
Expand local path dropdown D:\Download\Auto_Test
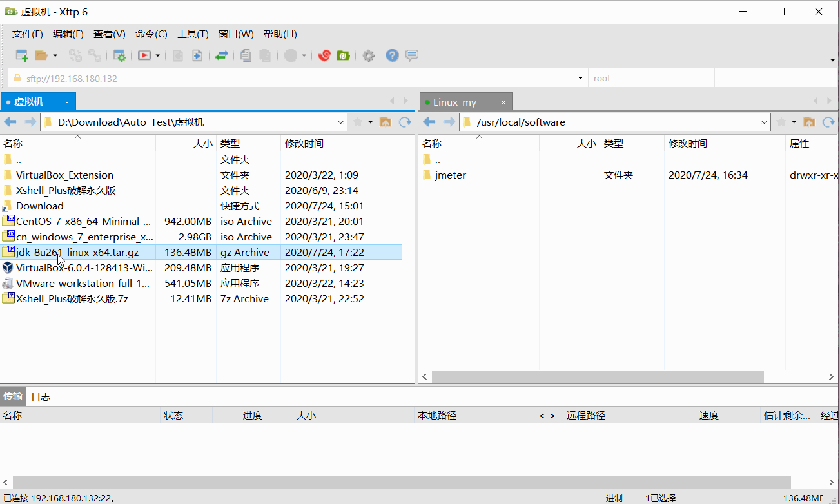(341, 122)
